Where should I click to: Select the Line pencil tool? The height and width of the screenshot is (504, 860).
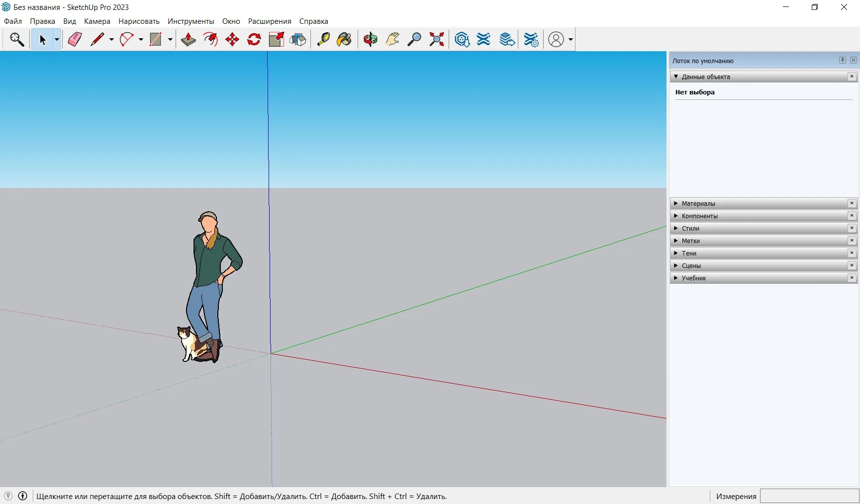[97, 39]
